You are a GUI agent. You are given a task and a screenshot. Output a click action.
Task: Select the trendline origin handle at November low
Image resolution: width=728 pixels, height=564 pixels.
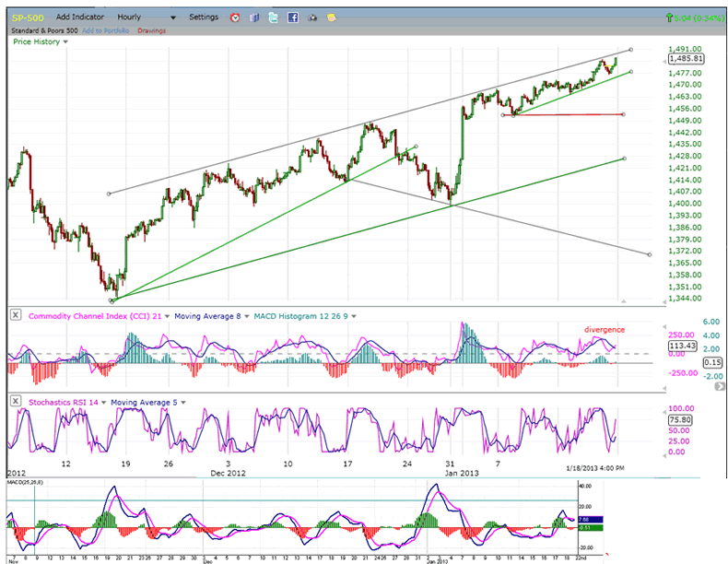(112, 300)
